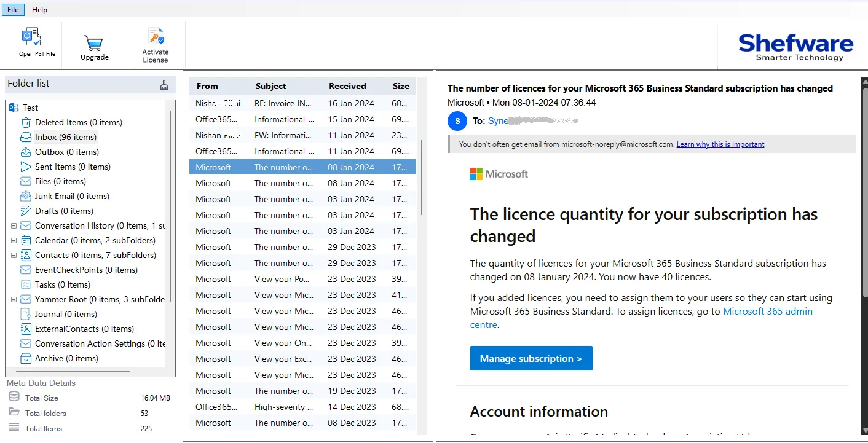868x443 pixels.
Task: Click the Upgrade cart icon
Action: click(x=94, y=43)
